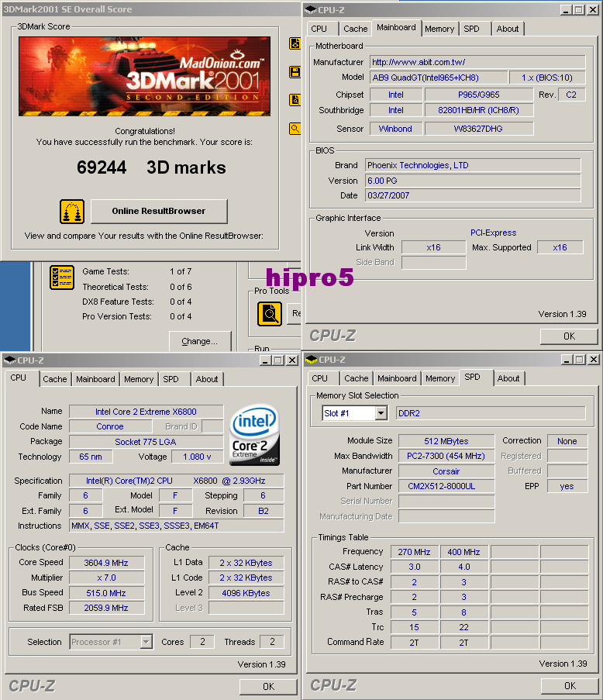Click the Pro Tools magnifier document icon

tap(270, 314)
